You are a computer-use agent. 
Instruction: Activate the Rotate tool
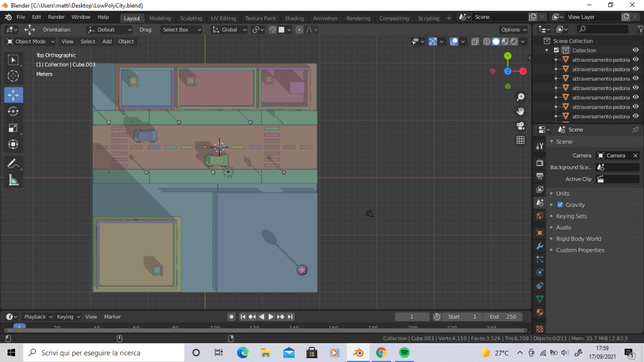(13, 111)
